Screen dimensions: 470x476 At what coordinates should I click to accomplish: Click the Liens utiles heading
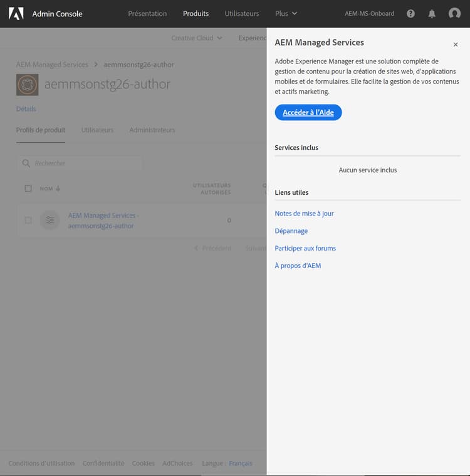(291, 192)
